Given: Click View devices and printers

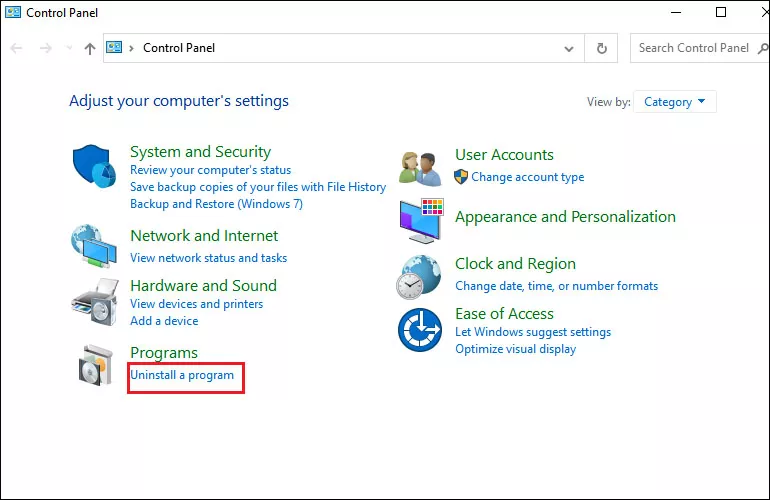Looking at the screenshot, I should coord(196,304).
